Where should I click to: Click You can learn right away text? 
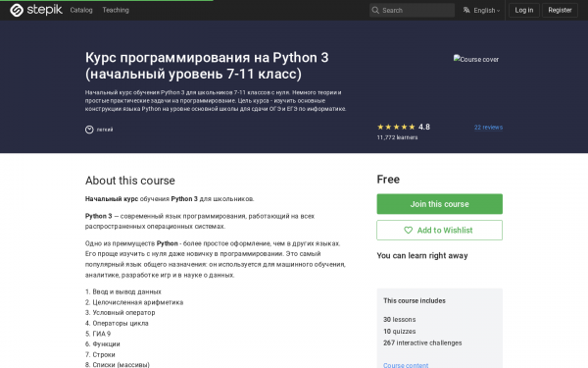422,256
